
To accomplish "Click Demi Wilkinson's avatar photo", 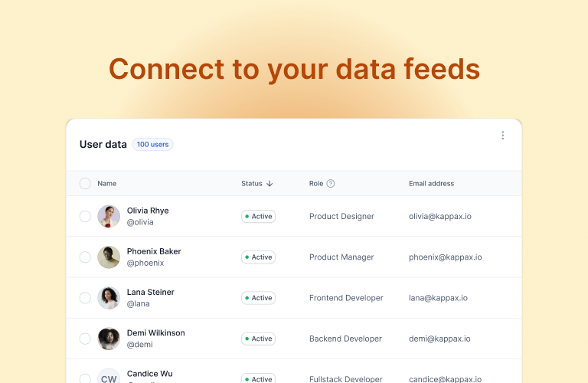I will point(109,339).
